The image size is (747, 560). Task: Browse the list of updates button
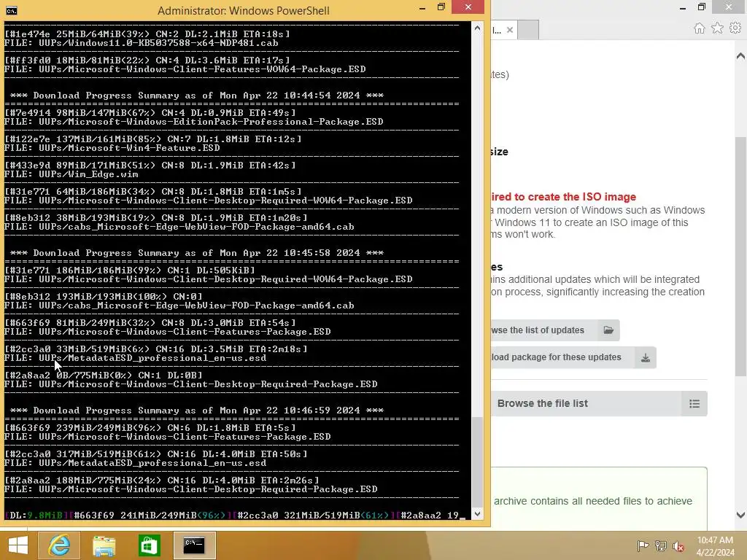[x=554, y=330]
